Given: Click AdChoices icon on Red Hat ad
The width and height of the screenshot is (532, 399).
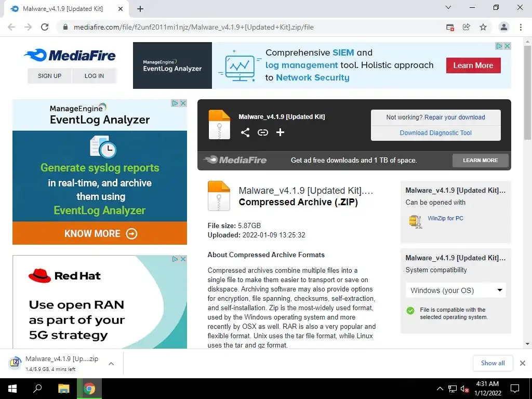Looking at the screenshot, I should pos(175,259).
